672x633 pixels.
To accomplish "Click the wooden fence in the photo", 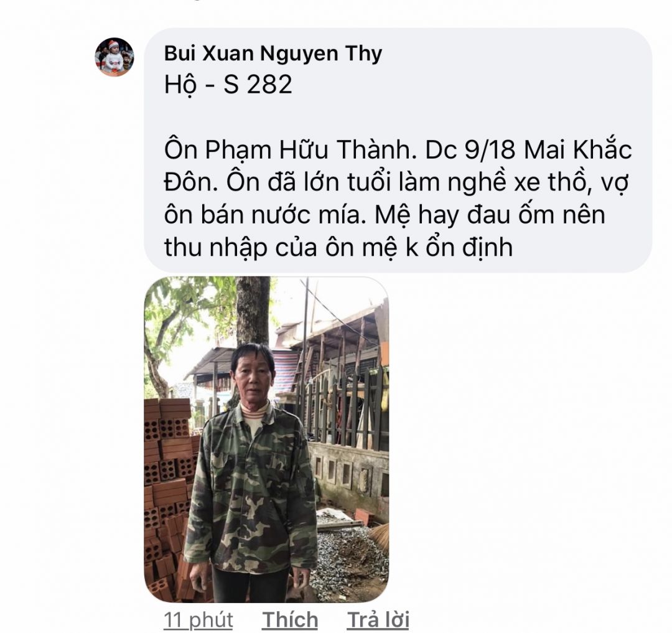I will click(x=343, y=407).
